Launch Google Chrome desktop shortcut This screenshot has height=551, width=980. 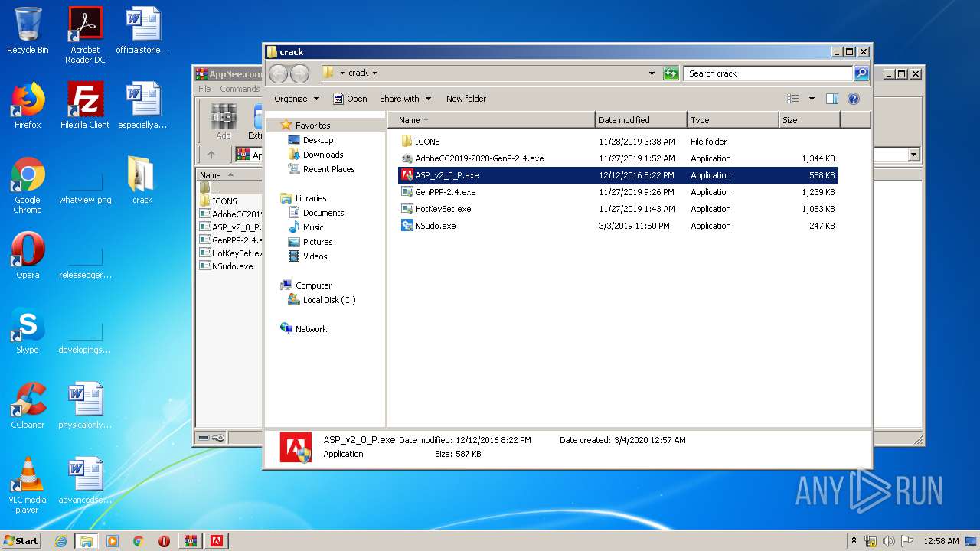click(x=28, y=185)
